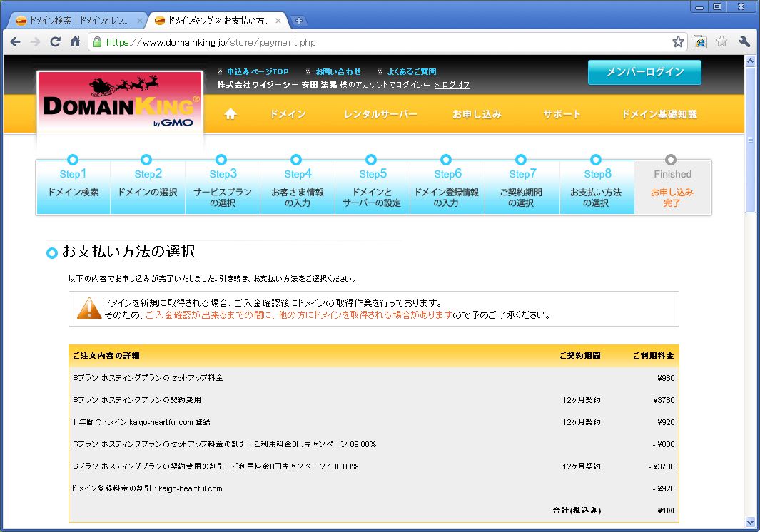Click the メンバーログイン button
Image resolution: width=760 pixels, height=532 pixels.
[x=644, y=72]
